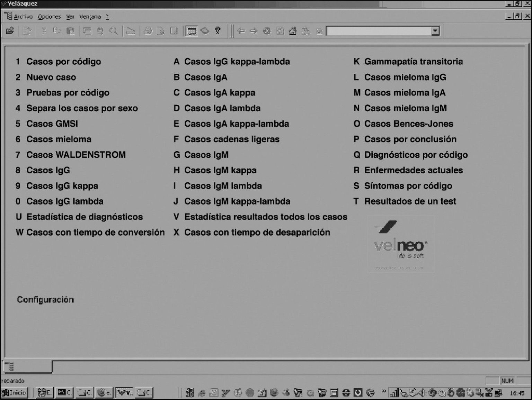Open Casos por código option
532x400 pixels.
click(63, 62)
